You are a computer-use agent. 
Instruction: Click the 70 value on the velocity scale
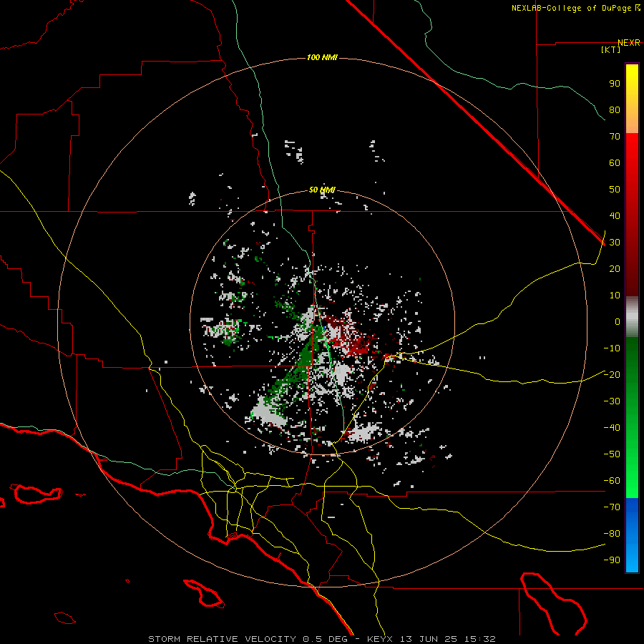[x=615, y=137]
